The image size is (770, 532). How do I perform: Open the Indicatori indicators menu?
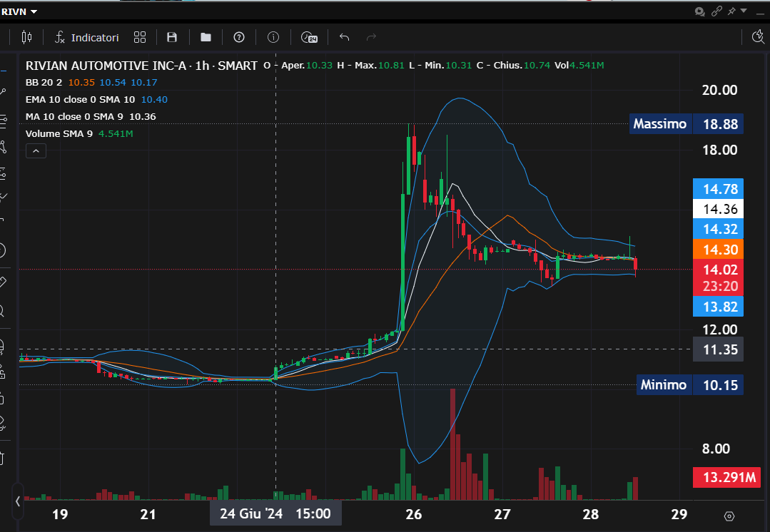(87, 37)
